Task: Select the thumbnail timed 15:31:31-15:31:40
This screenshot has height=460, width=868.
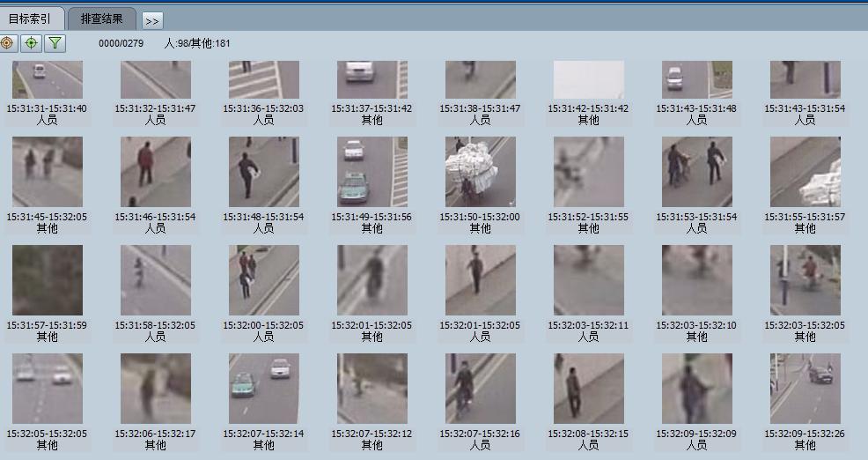Action: tap(48, 79)
